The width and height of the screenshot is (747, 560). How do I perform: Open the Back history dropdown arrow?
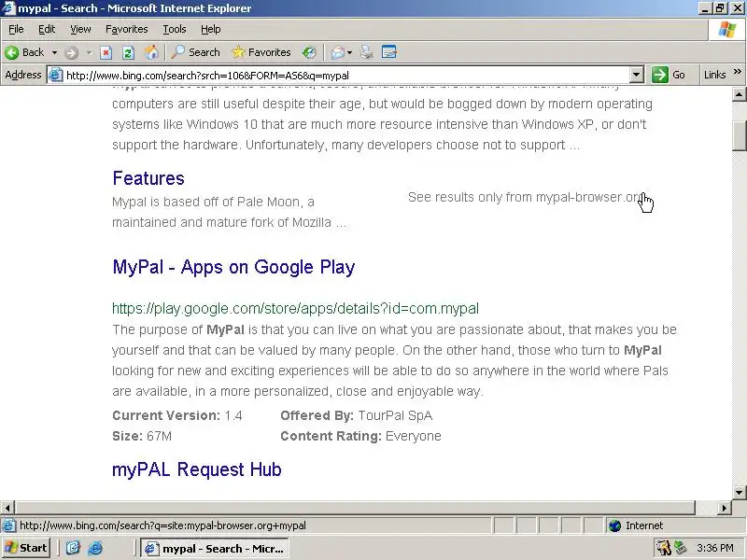coord(54,52)
